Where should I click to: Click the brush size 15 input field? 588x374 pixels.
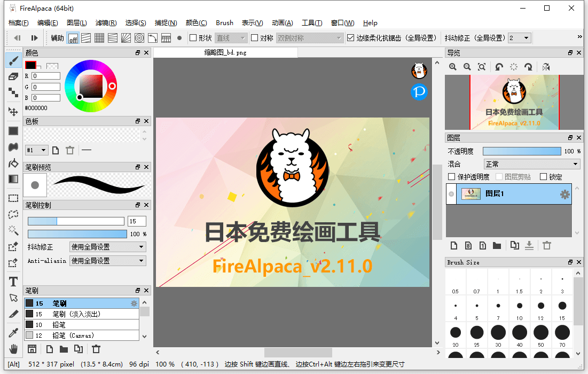pyautogui.click(x=137, y=221)
